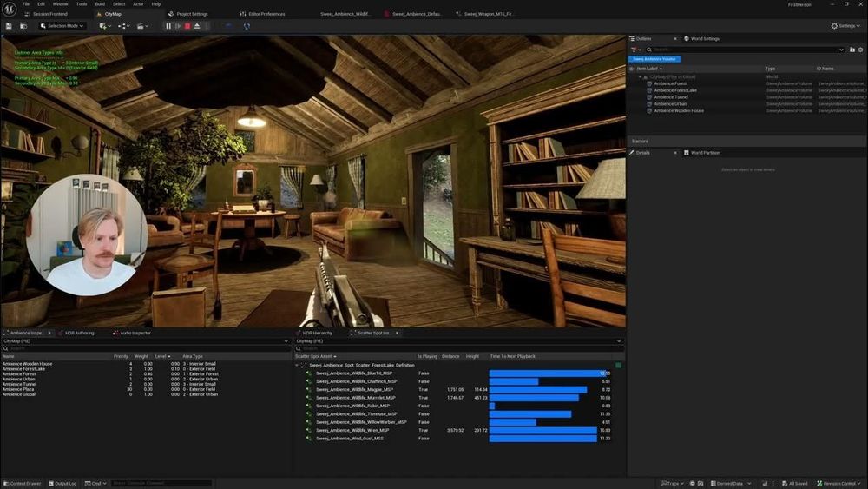
Task: Open the Content Drawer
Action: point(23,484)
